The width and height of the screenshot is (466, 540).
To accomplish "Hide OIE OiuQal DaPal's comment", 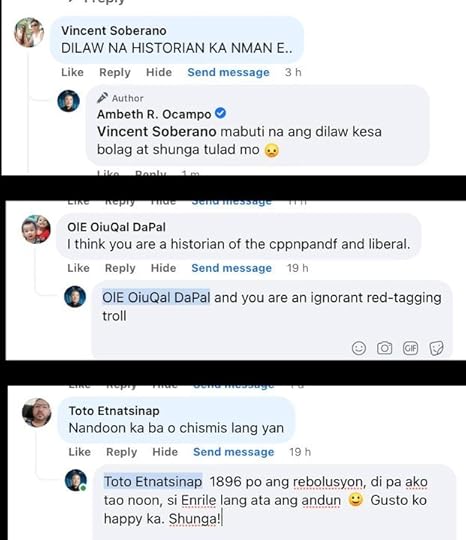I will click(x=163, y=268).
